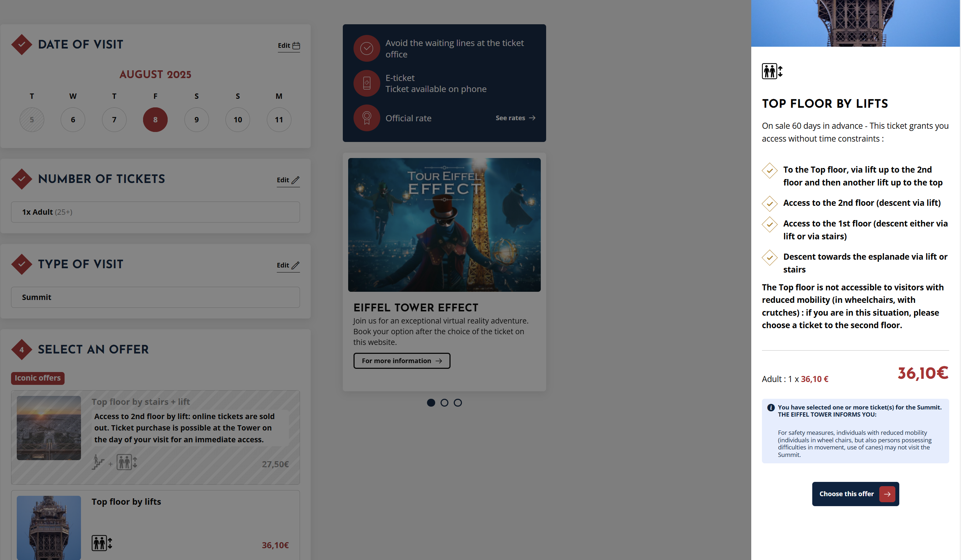Go to second carousel slide dot
Screen dimensions: 961x560
click(x=444, y=403)
